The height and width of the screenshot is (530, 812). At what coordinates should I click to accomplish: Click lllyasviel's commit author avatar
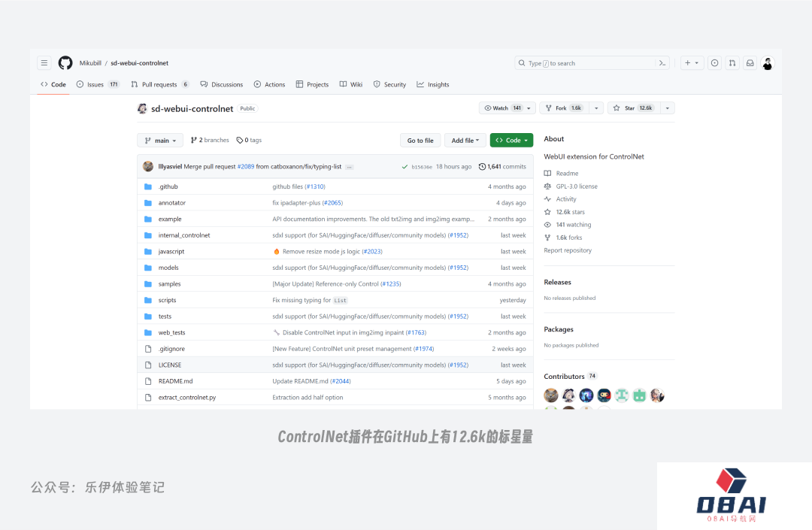click(148, 166)
